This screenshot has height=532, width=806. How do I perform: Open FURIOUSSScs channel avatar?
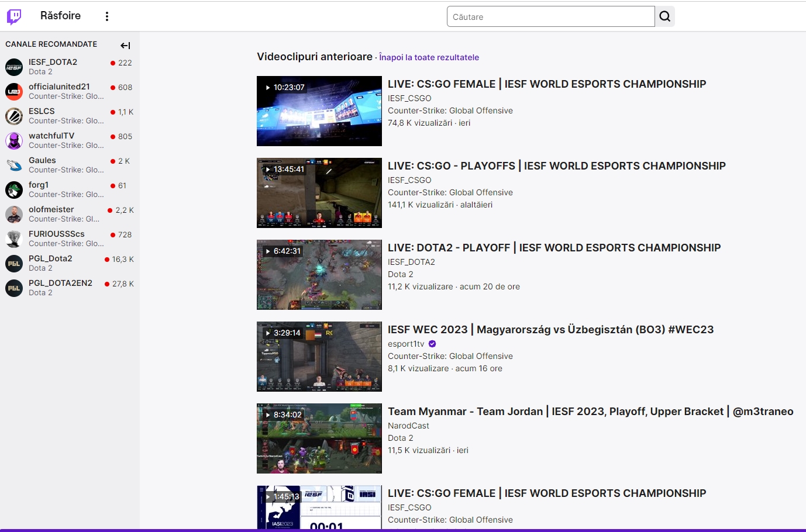[x=14, y=239]
